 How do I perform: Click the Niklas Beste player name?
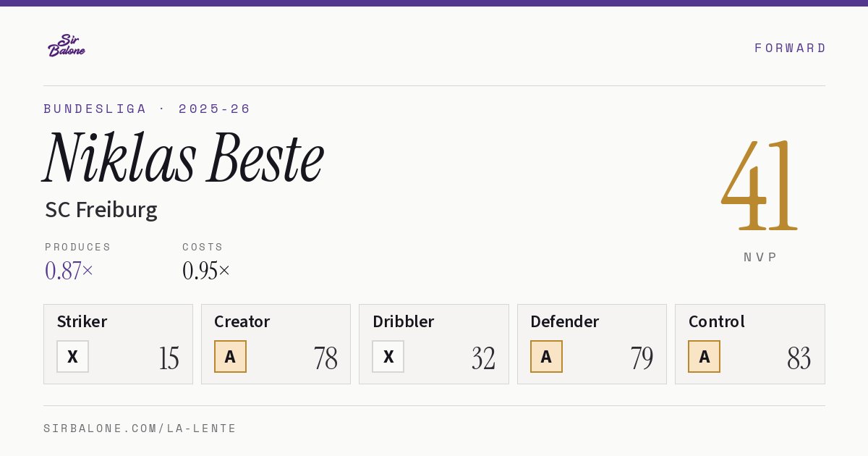pos(184,159)
